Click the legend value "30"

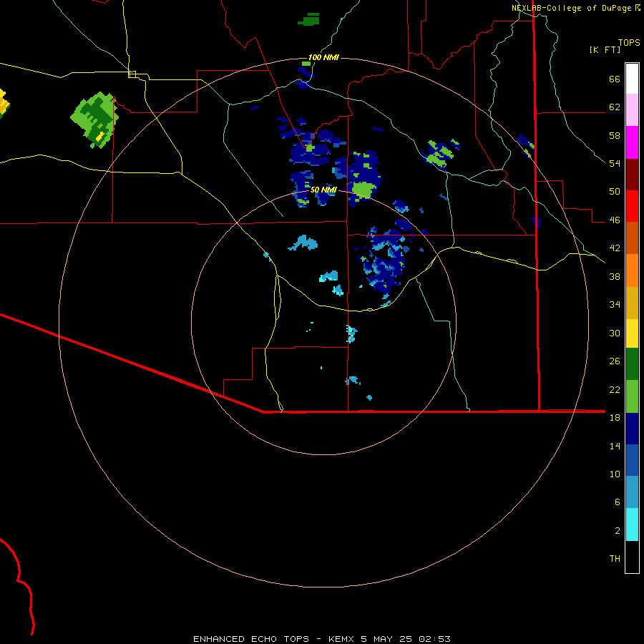[615, 333]
